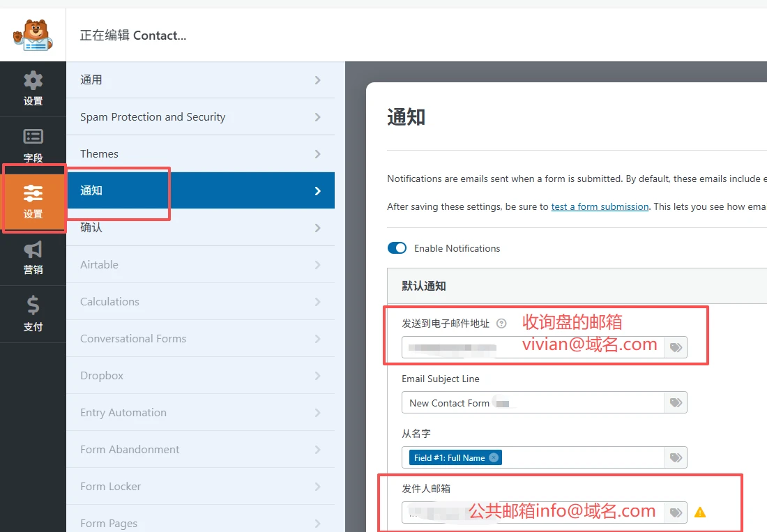Disable the Enable Notifications toggle
The height and width of the screenshot is (532, 767).
[397, 248]
